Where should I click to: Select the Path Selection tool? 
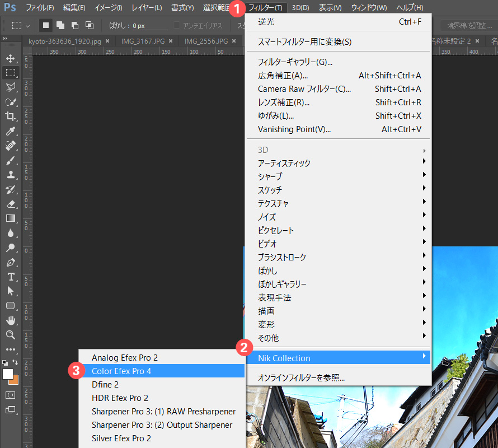pyautogui.click(x=11, y=291)
